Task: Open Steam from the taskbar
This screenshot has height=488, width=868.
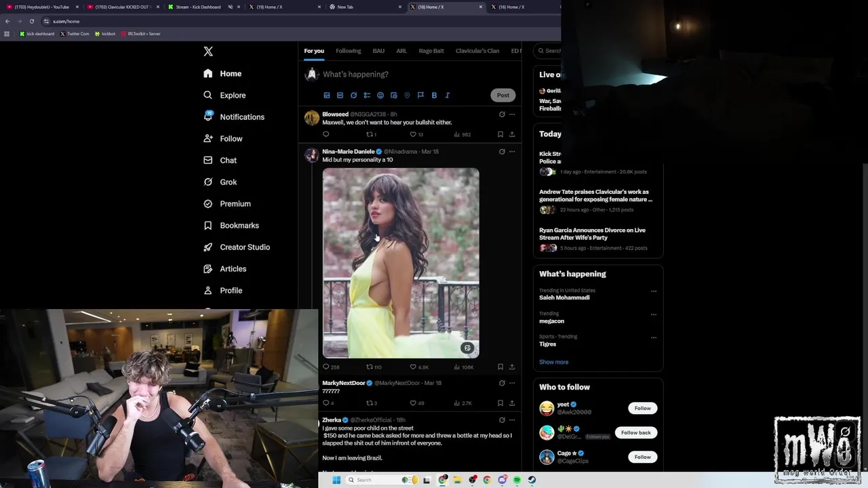Action: pos(532,480)
